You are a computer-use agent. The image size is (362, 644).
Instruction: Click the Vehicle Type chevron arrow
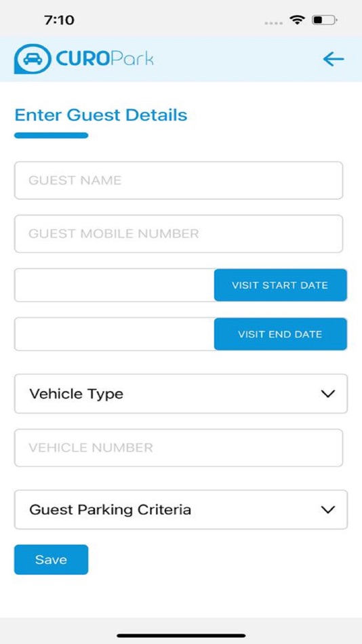coord(327,393)
